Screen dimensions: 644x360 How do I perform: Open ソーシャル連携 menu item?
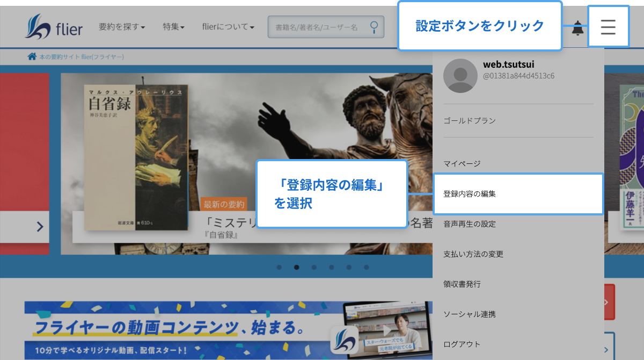470,314
